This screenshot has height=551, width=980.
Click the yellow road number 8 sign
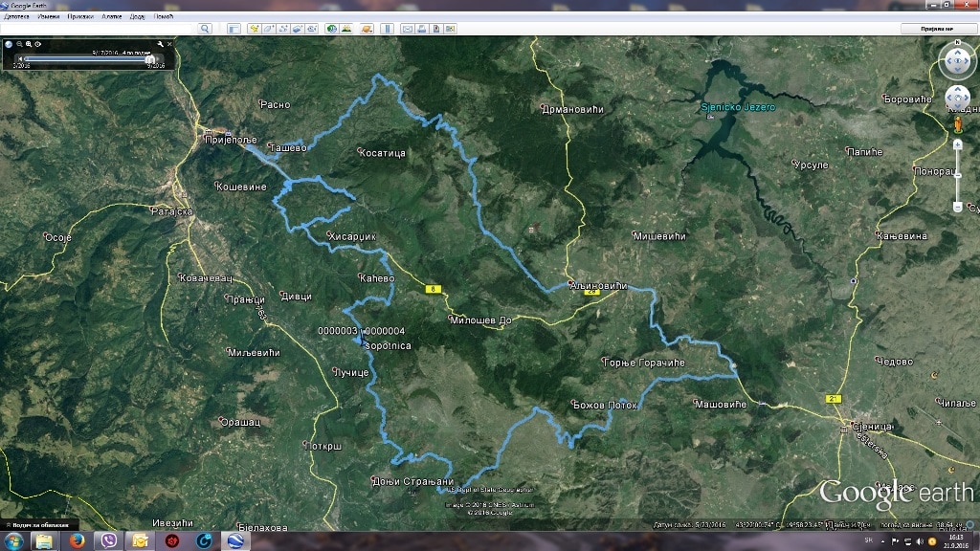(434, 289)
